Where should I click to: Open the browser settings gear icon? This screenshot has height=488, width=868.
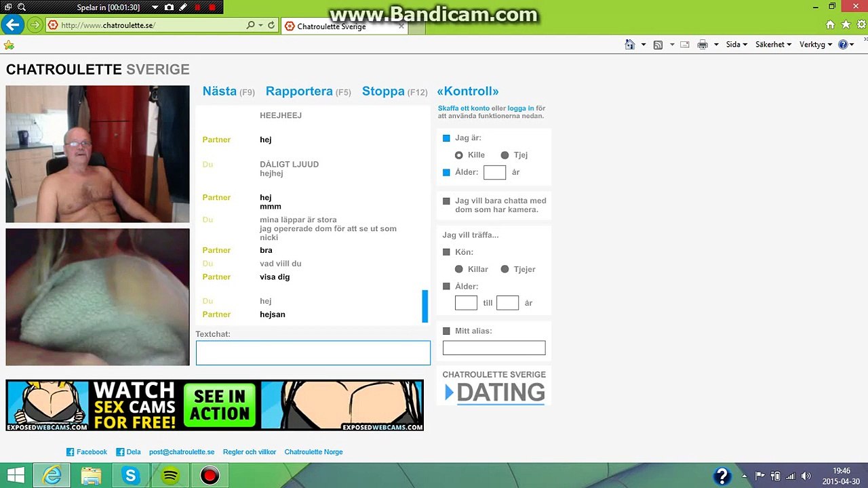click(860, 25)
